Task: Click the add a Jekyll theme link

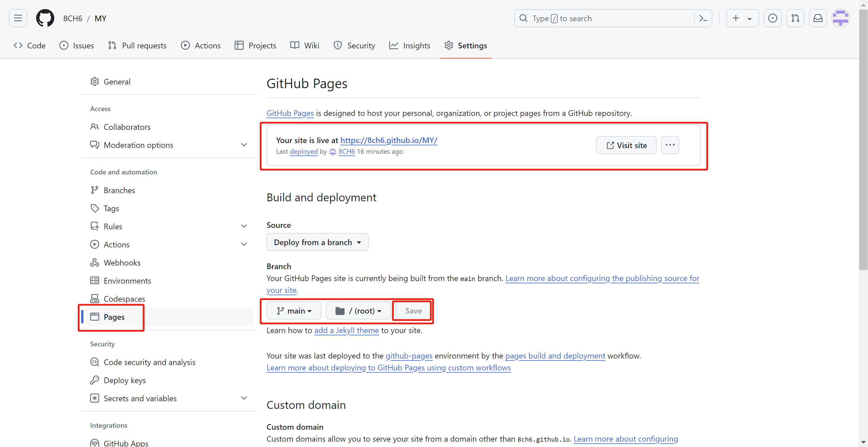Action: pos(347,330)
